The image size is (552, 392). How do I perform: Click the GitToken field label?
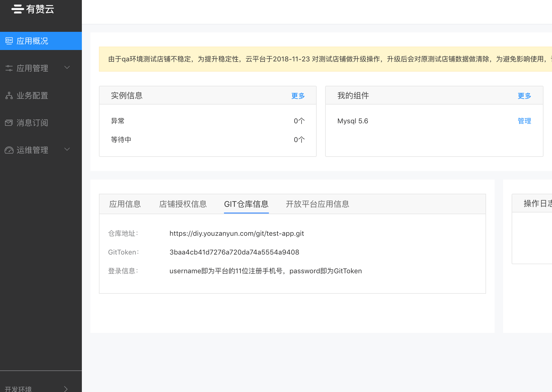click(124, 252)
